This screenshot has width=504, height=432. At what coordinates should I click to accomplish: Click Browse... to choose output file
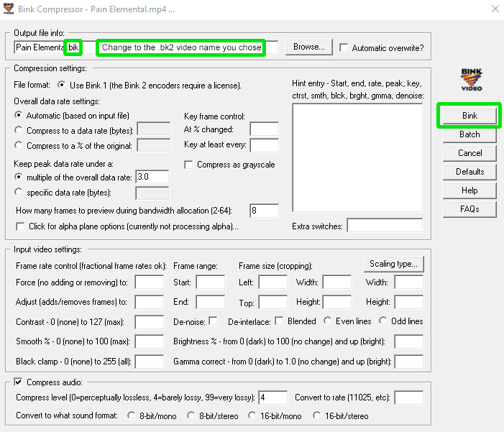pyautogui.click(x=309, y=47)
